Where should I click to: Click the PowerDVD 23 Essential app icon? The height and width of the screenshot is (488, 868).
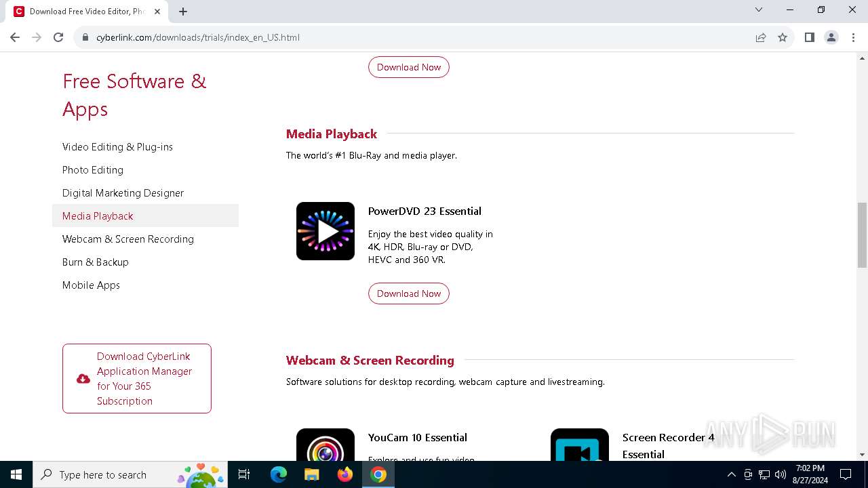pos(325,231)
